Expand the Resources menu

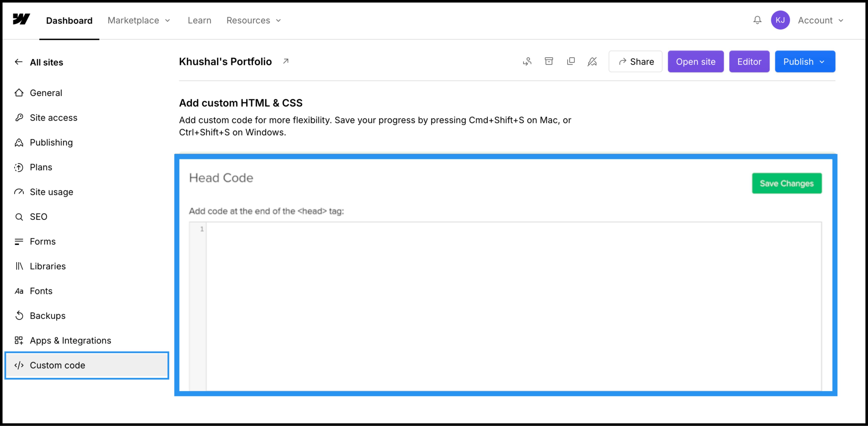pyautogui.click(x=254, y=20)
